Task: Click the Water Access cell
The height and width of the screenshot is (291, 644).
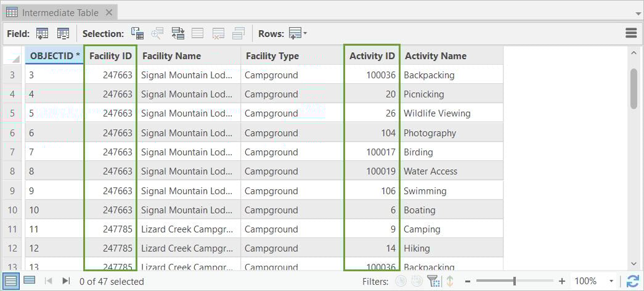Action: pos(452,171)
